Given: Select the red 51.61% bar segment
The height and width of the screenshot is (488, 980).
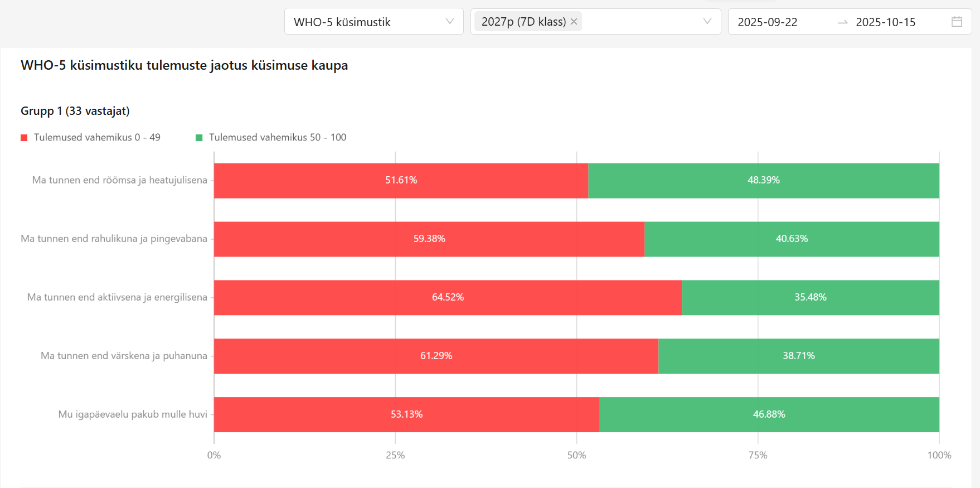Looking at the screenshot, I should [x=401, y=180].
